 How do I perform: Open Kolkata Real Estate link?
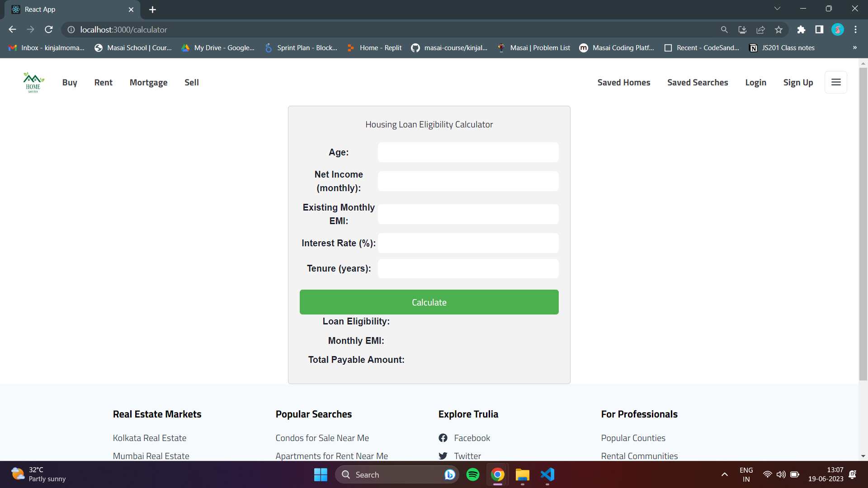pos(150,438)
